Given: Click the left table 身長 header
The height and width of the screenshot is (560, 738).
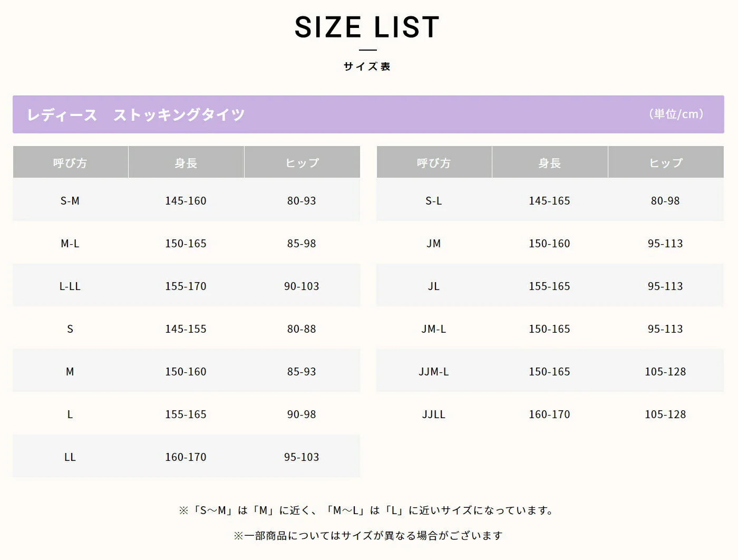Looking at the screenshot, I should click(186, 163).
